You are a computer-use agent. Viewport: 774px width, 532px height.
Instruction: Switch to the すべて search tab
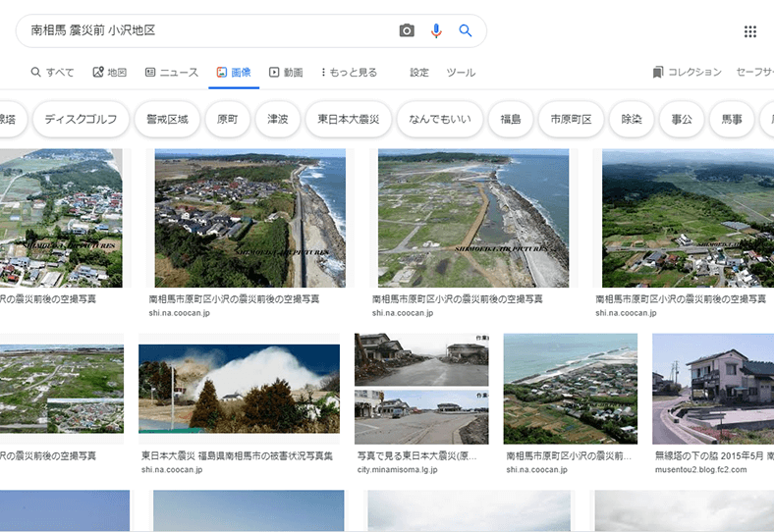coord(52,73)
